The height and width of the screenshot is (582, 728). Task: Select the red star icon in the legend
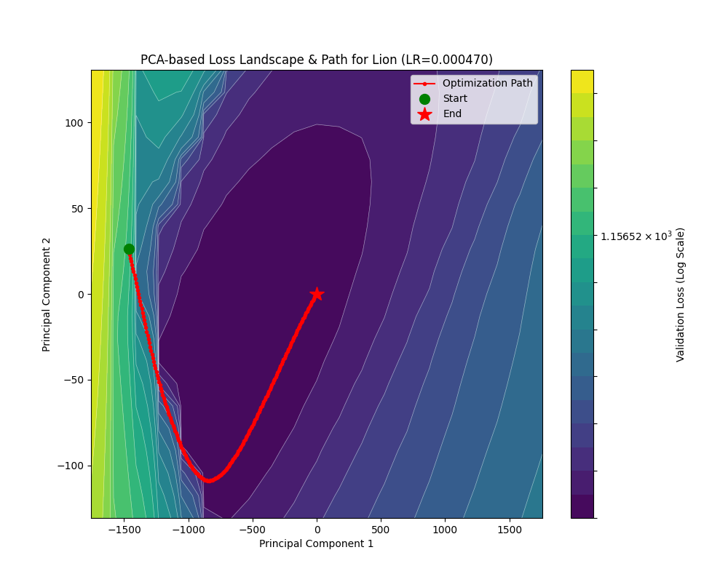pyautogui.click(x=424, y=114)
